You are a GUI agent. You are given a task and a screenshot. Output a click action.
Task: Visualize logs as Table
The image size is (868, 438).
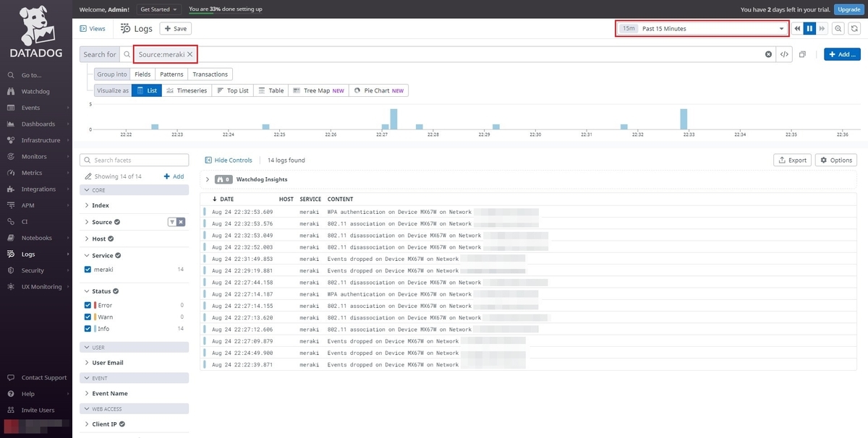coord(271,91)
